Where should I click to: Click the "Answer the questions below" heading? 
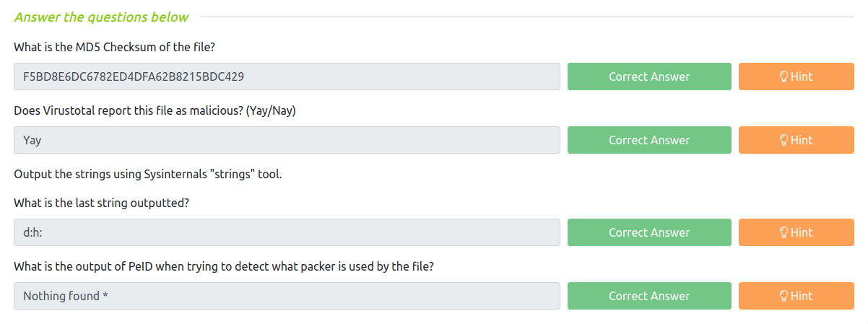(101, 17)
